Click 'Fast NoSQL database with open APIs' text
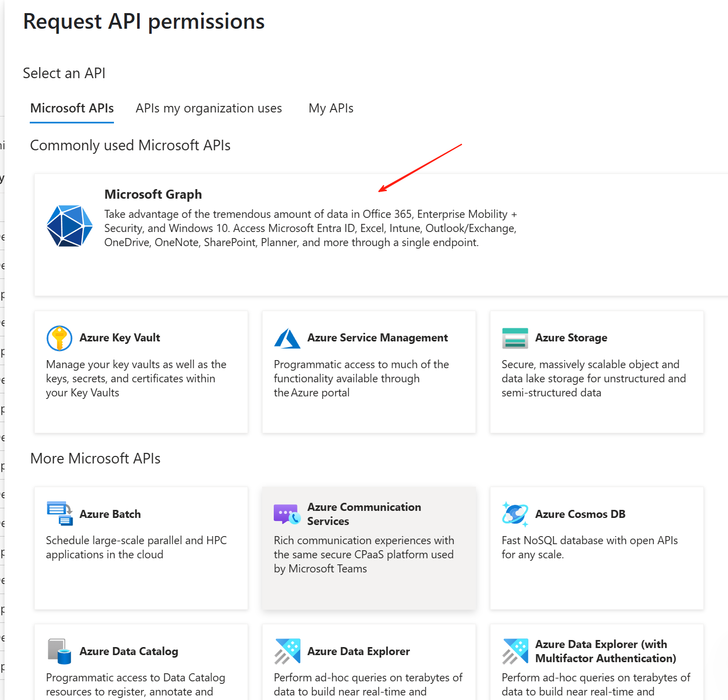 click(x=590, y=547)
